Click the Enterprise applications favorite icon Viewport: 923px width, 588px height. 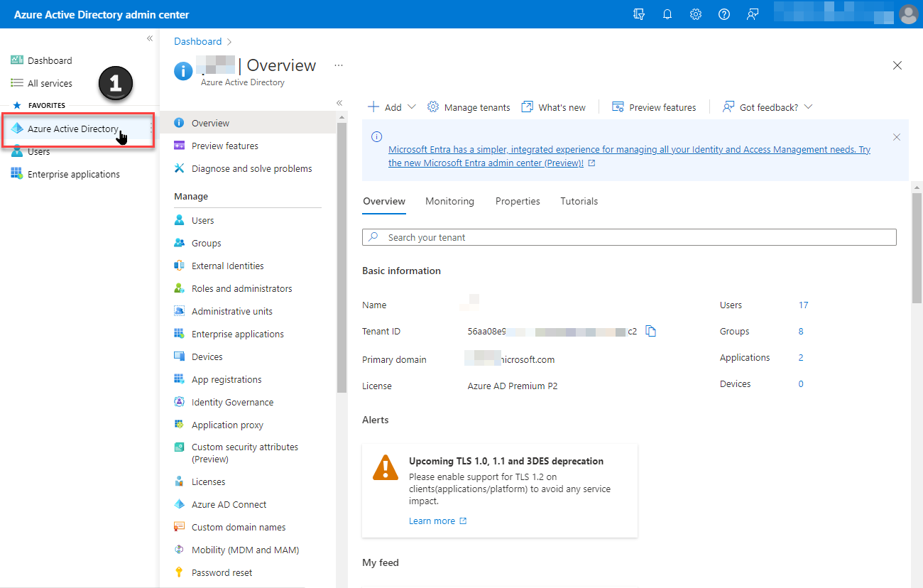(17, 174)
